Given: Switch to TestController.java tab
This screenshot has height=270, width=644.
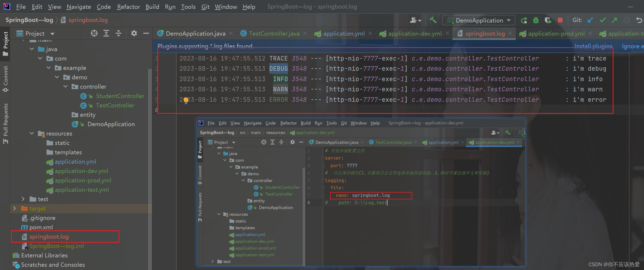Looking at the screenshot, I should pyautogui.click(x=274, y=33).
